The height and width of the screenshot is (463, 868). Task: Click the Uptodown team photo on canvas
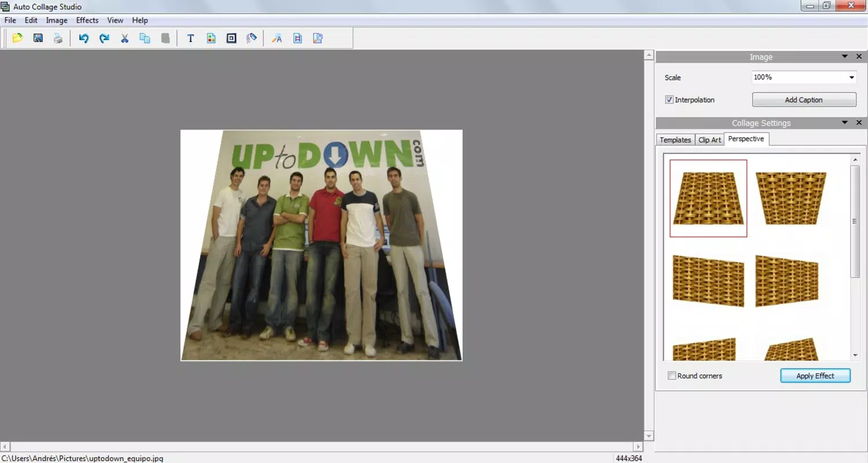pos(322,245)
